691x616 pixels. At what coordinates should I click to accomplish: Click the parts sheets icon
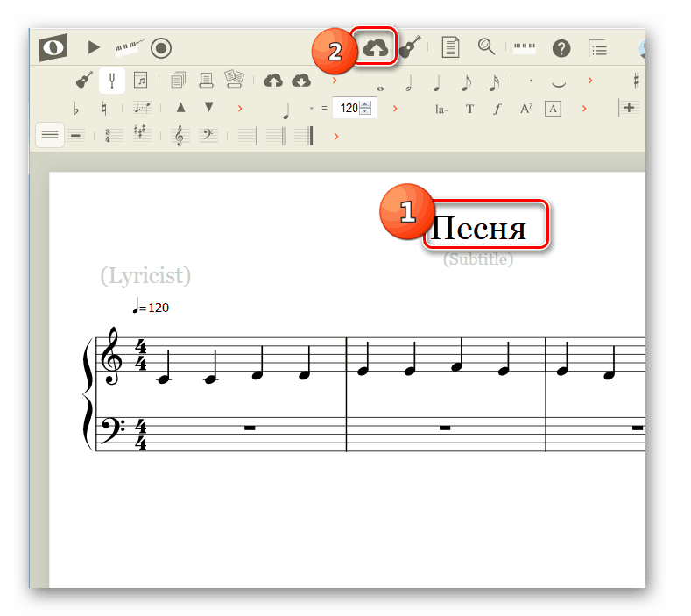[x=234, y=80]
